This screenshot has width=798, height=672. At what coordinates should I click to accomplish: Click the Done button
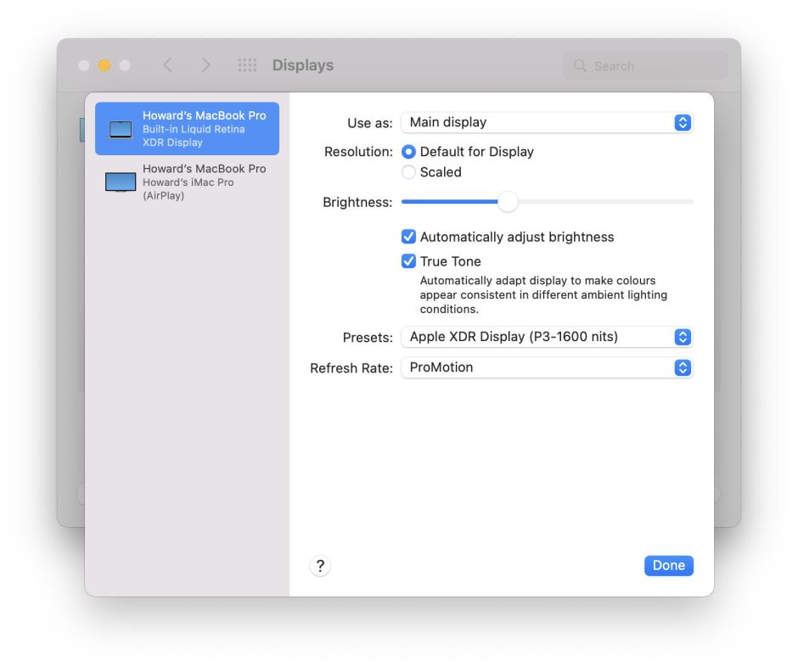[668, 566]
